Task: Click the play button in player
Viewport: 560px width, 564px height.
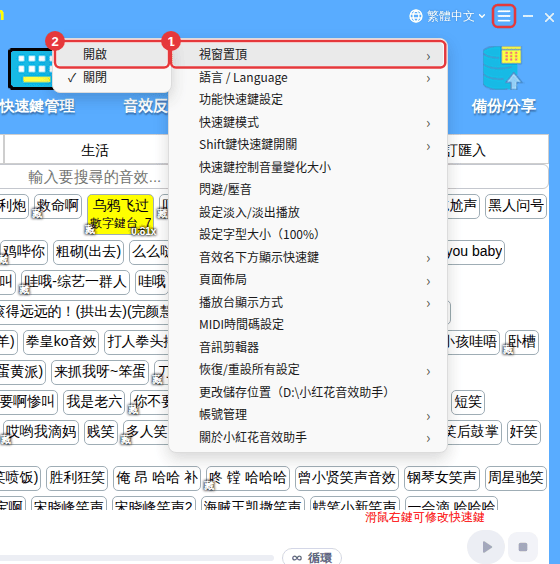Action: 486,547
